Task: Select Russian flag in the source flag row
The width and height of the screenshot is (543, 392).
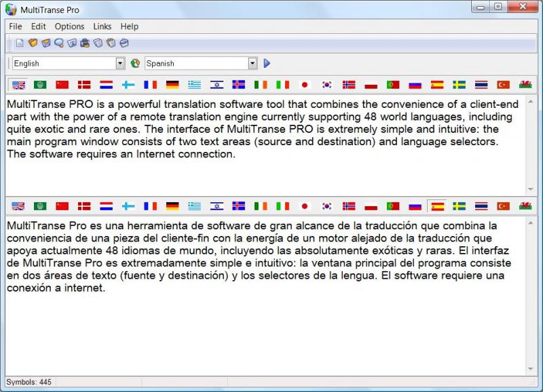Action: pos(415,85)
